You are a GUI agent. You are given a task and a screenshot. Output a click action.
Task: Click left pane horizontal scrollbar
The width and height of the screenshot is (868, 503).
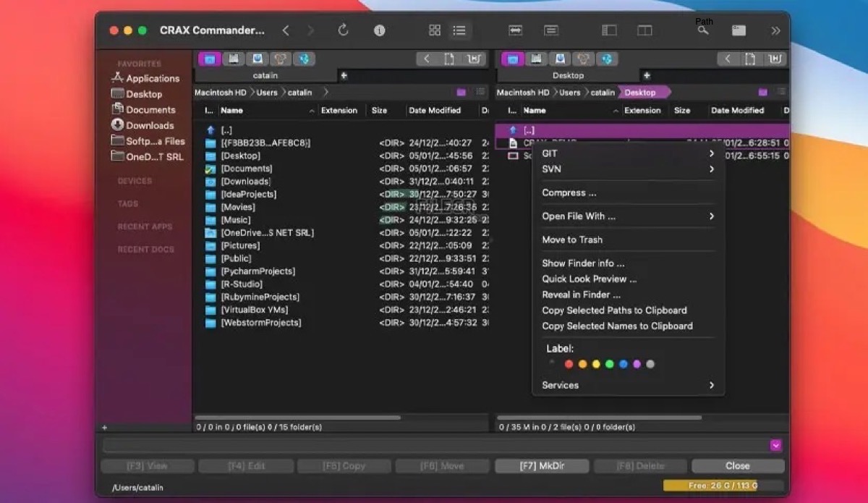(298, 418)
